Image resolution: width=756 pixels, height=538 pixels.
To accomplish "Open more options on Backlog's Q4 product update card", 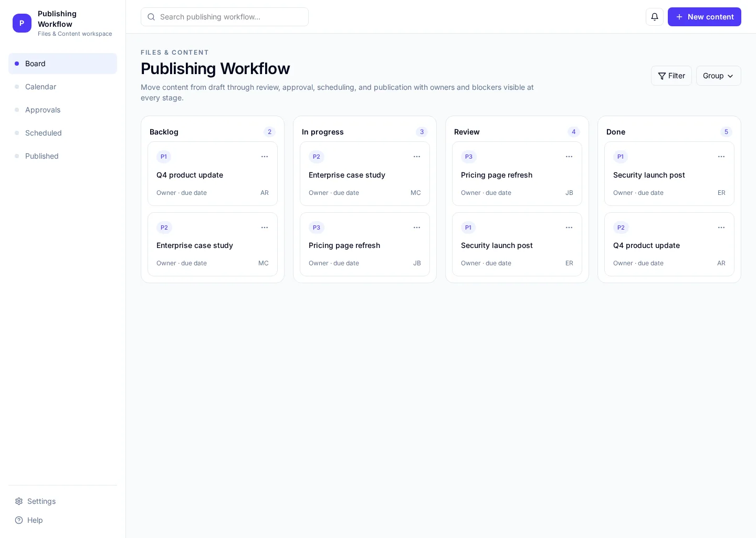I will pos(265,157).
